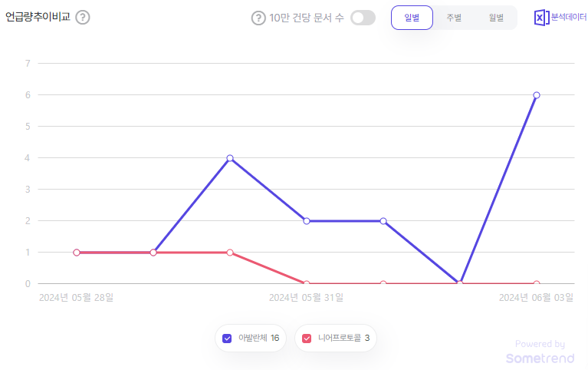Screen dimensions: 588x370
Task: Click the blue data point at peak value 4
Action: click(x=230, y=158)
